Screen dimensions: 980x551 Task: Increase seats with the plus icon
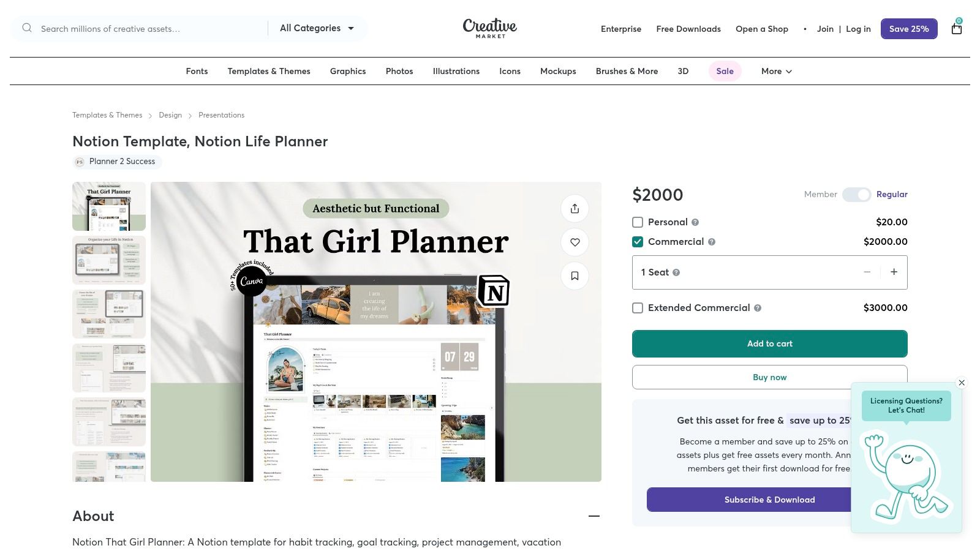tap(894, 272)
